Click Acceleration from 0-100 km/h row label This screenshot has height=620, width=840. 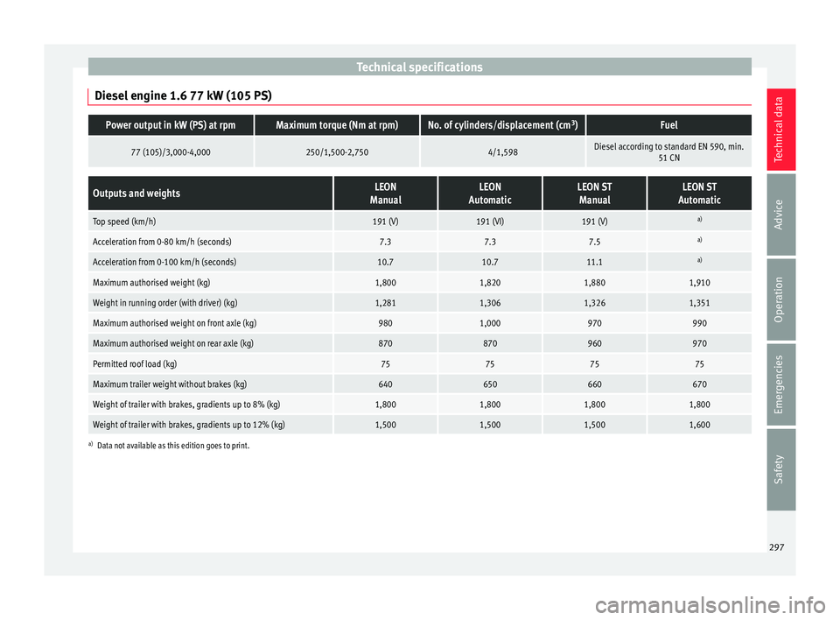tap(164, 262)
